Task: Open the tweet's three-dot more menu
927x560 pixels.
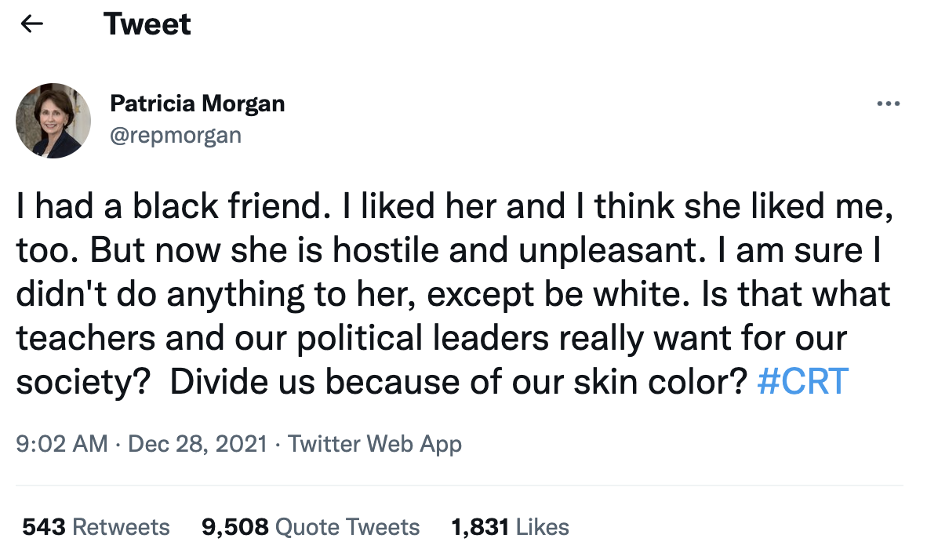Action: [x=888, y=104]
